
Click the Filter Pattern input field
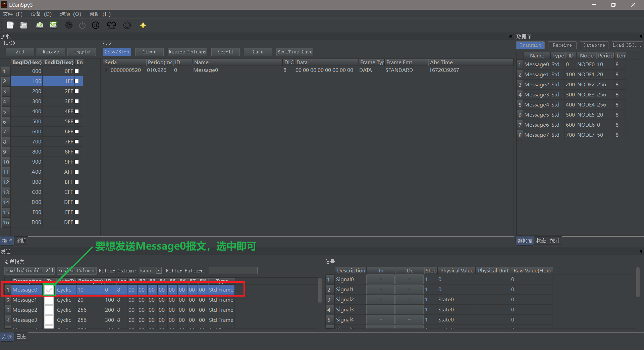(x=233, y=271)
